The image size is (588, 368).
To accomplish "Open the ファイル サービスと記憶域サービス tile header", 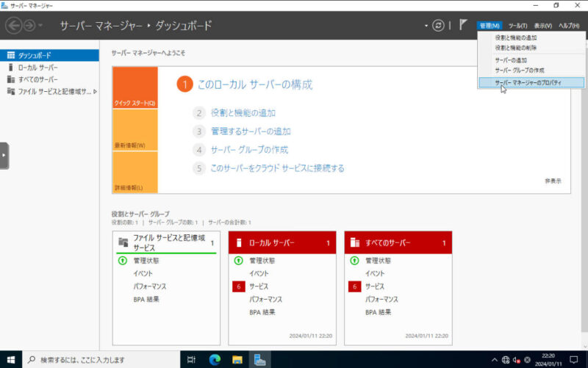I will point(166,243).
